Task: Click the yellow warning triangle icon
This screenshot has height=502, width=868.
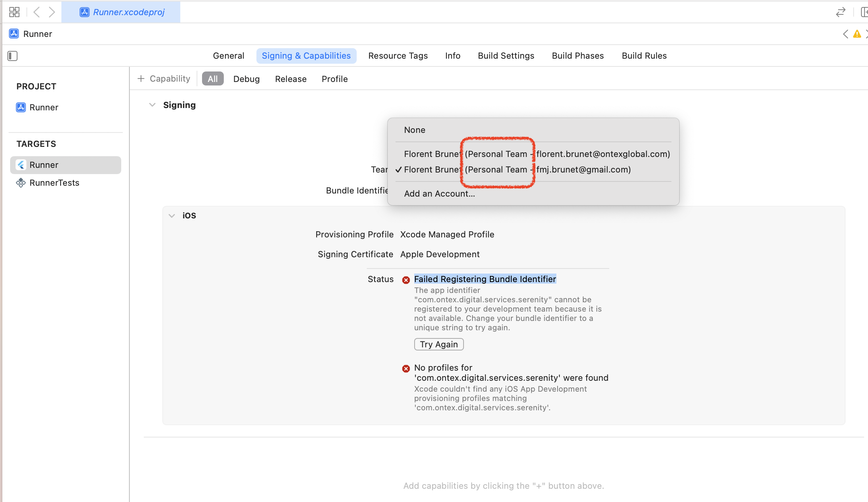Action: tap(857, 34)
